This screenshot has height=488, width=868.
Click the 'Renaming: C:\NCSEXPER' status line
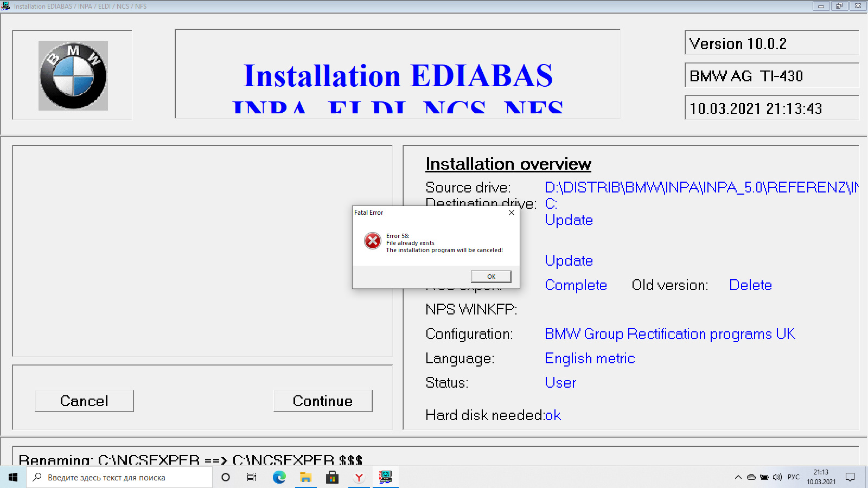click(x=190, y=460)
